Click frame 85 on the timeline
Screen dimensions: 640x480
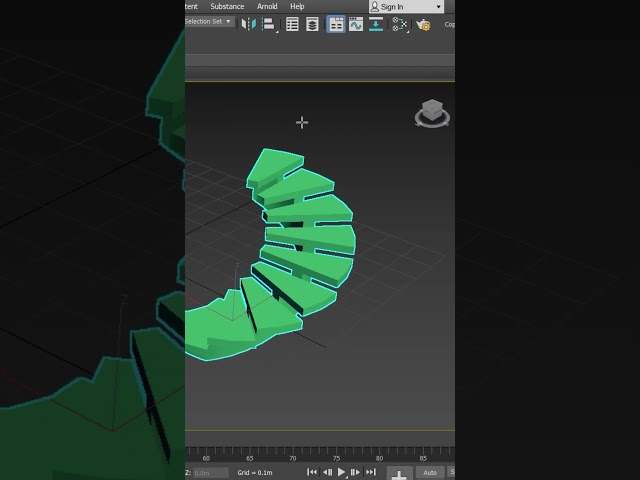[423, 458]
